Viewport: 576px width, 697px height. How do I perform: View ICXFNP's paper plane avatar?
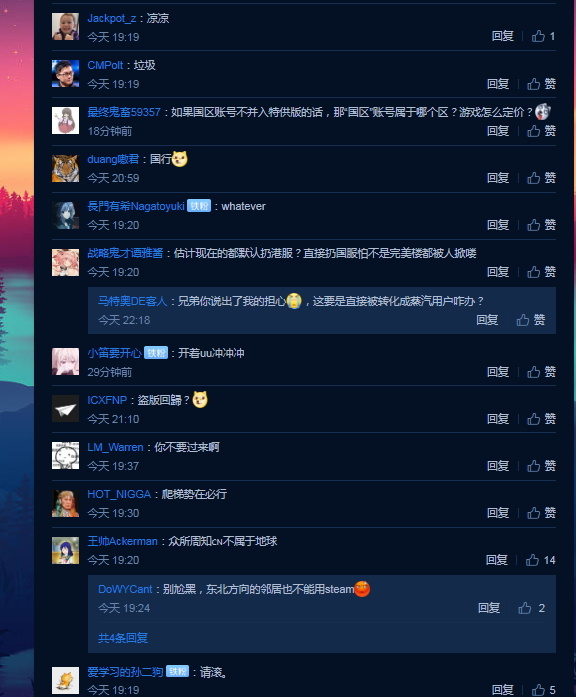(x=65, y=409)
